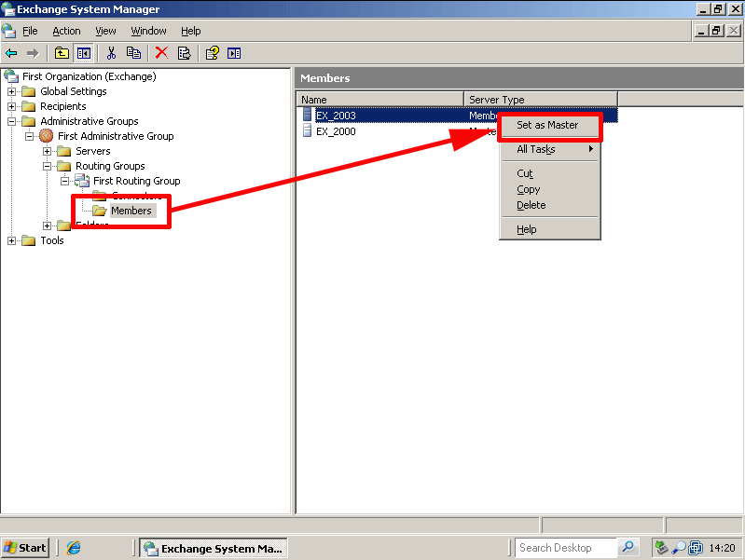This screenshot has height=560, width=745.
Task: Open the Action menu
Action: 66,31
